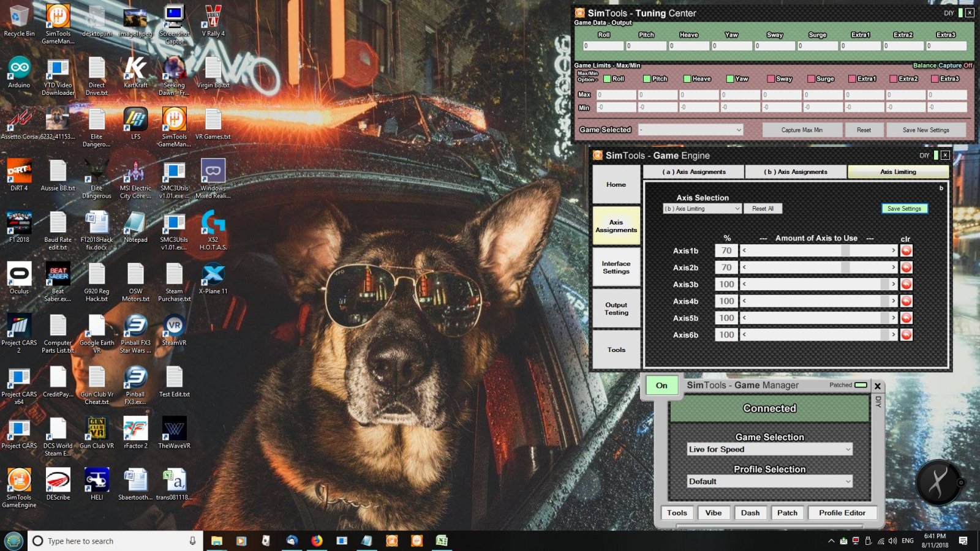The width and height of the screenshot is (980, 551).
Task: Open Firefox from the taskbar
Action: (317, 541)
